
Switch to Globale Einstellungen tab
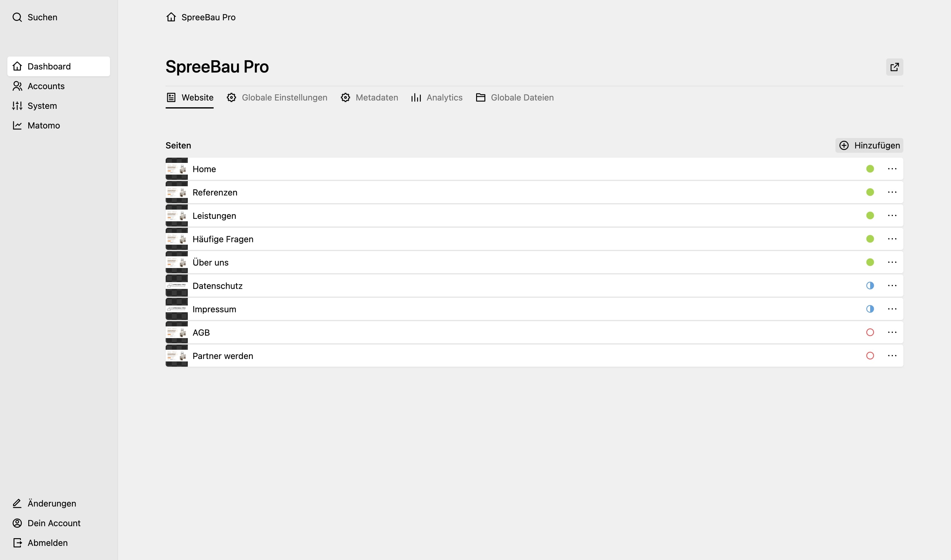(277, 97)
